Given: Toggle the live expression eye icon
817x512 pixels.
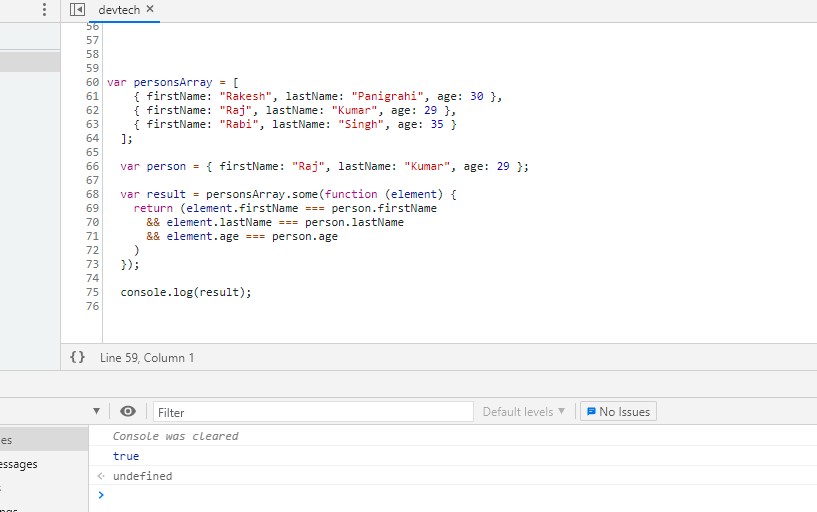Looking at the screenshot, I should click(x=128, y=411).
